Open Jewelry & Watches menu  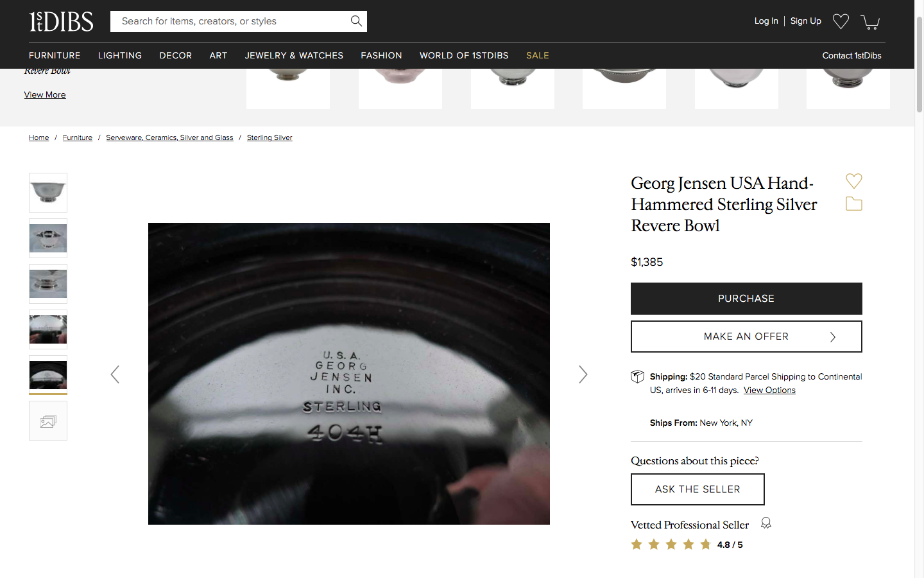(294, 56)
